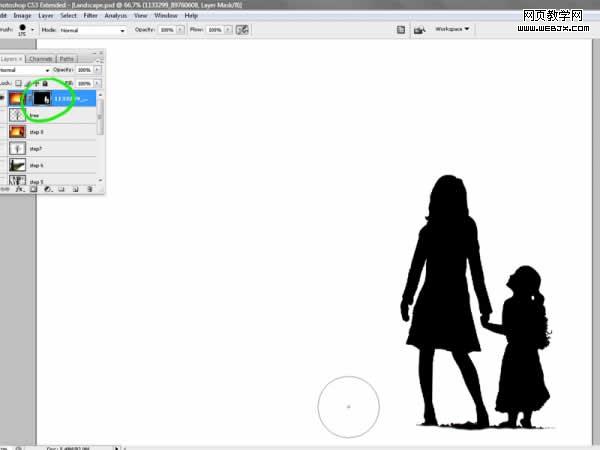This screenshot has width=600, height=450.
Task: Add layer mask icon in Layers panel
Action: 34,189
